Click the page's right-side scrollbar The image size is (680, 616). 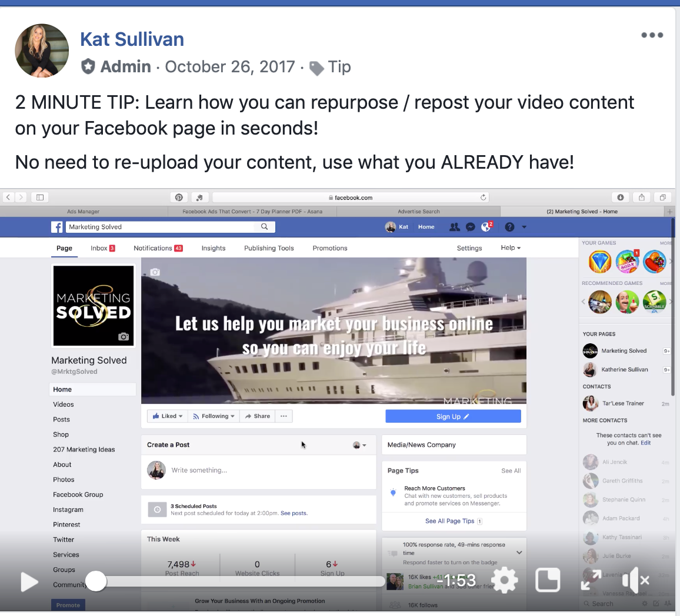pos(673,307)
